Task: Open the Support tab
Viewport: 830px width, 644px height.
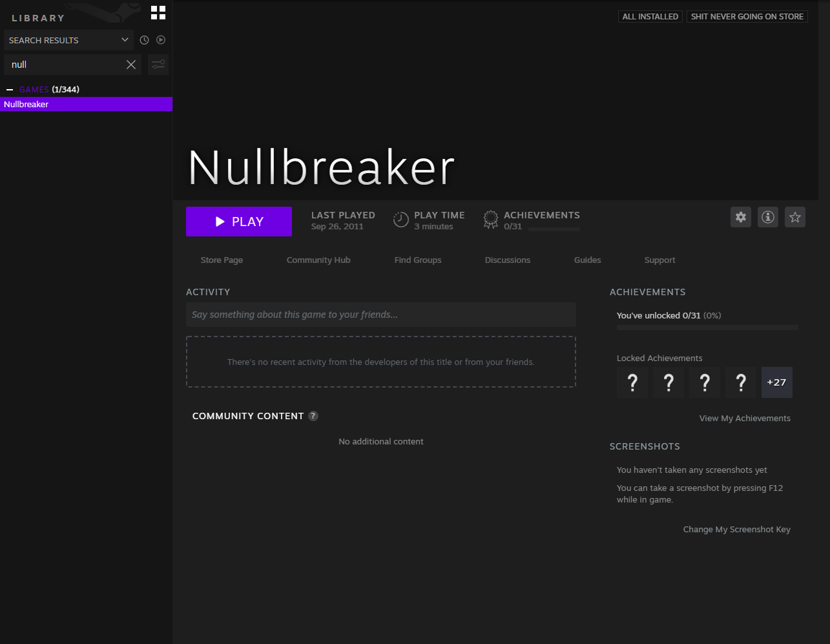Action: 660,260
